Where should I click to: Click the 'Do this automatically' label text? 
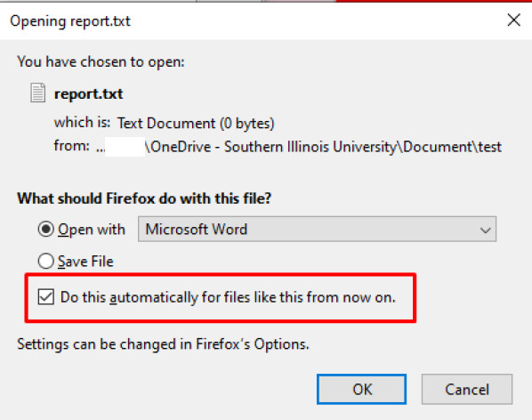pos(228,297)
